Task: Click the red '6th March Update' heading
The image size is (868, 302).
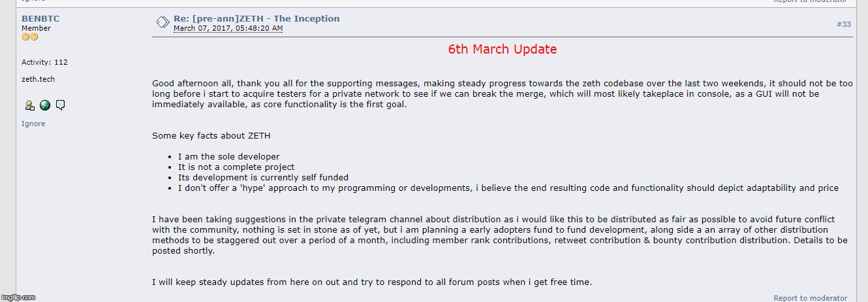Action: pos(503,50)
